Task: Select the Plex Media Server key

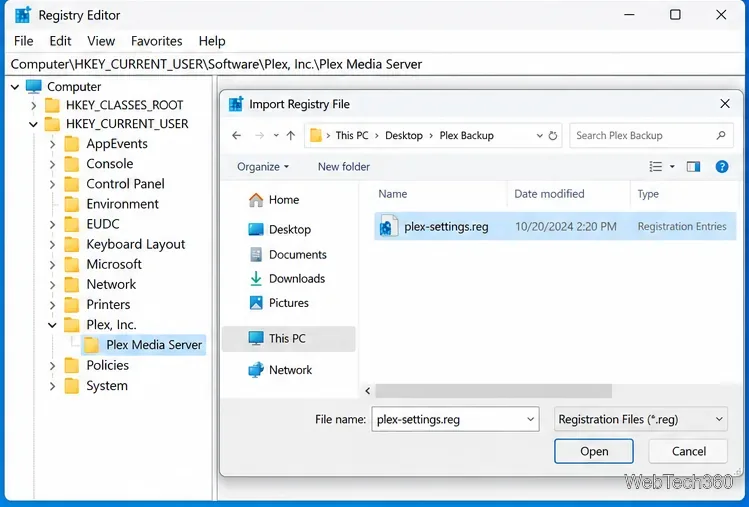Action: 143,345
